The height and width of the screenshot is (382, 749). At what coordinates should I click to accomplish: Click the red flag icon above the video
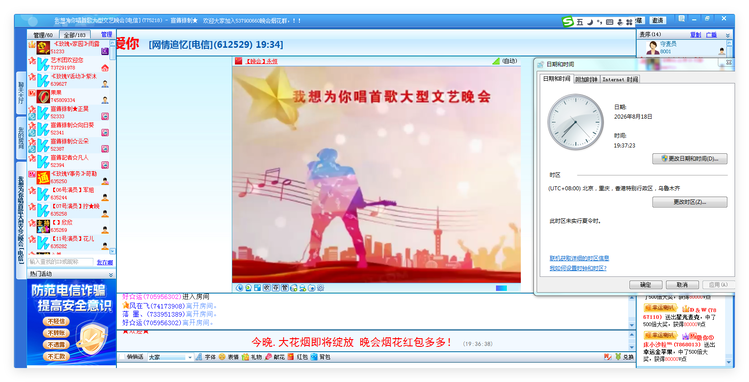coord(238,61)
